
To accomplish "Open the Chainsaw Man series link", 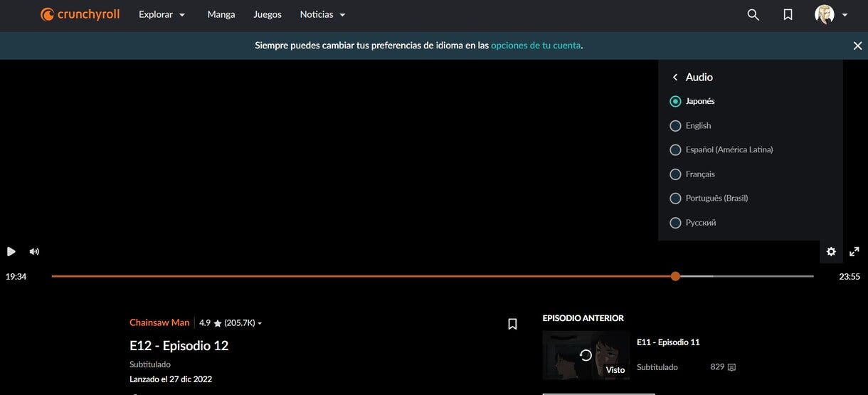I will (x=159, y=322).
